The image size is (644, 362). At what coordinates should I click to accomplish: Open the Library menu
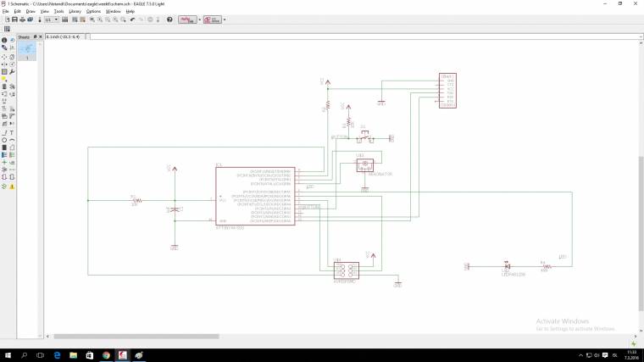pos(75,12)
